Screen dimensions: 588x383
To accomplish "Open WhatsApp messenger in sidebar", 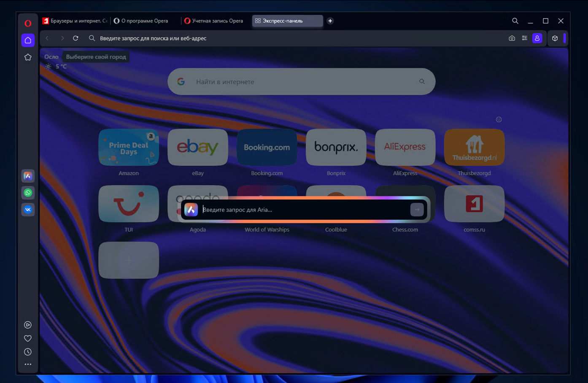I will tap(28, 193).
